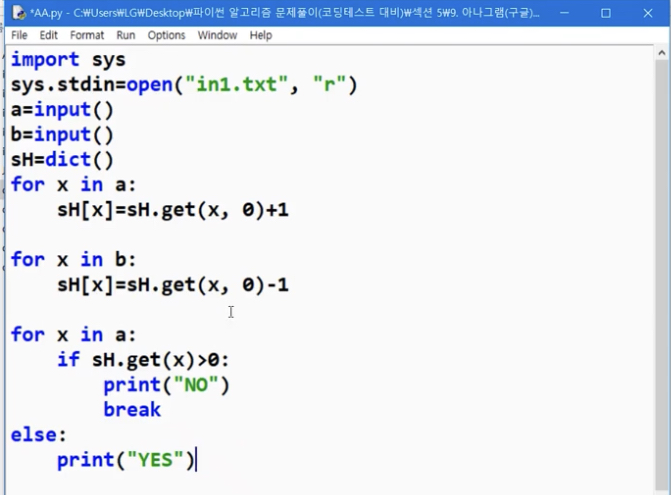The width and height of the screenshot is (671, 495).
Task: Open the Edit menu
Action: click(48, 35)
